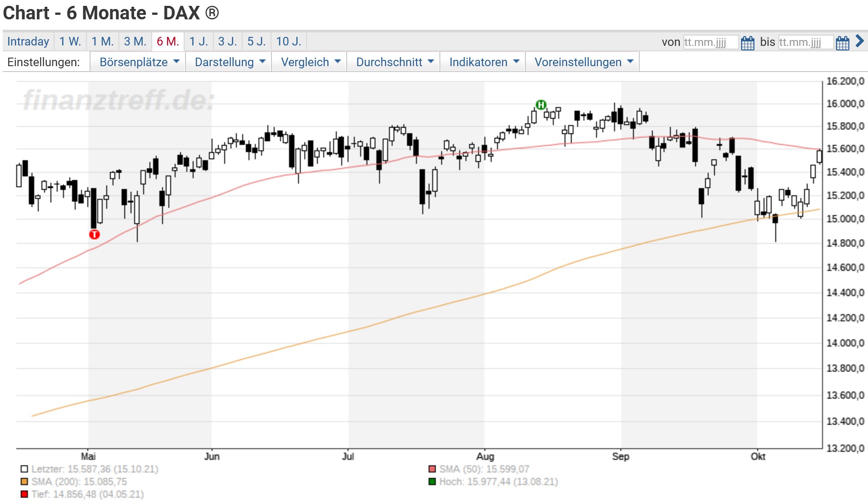Open the Durchschnitt dropdown menu

click(394, 62)
